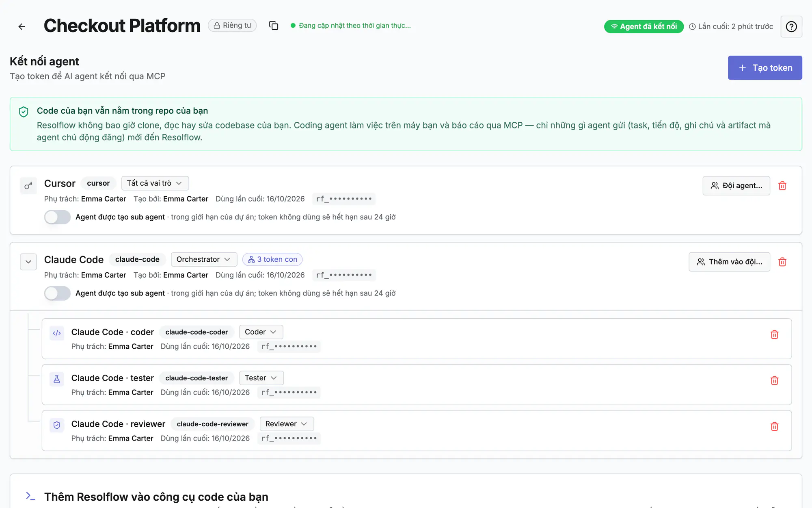The width and height of the screenshot is (812, 508).
Task: Copy project link with the duplicate icon
Action: click(x=274, y=26)
